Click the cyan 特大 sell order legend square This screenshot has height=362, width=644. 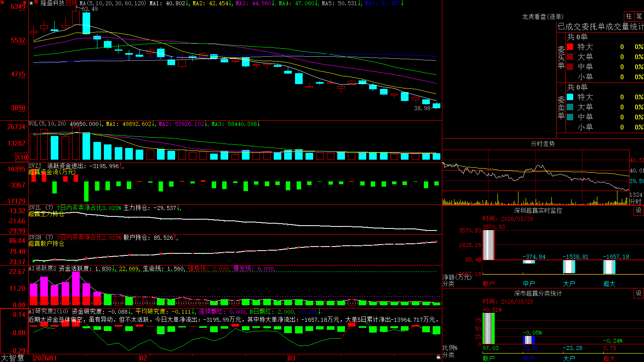tap(570, 97)
